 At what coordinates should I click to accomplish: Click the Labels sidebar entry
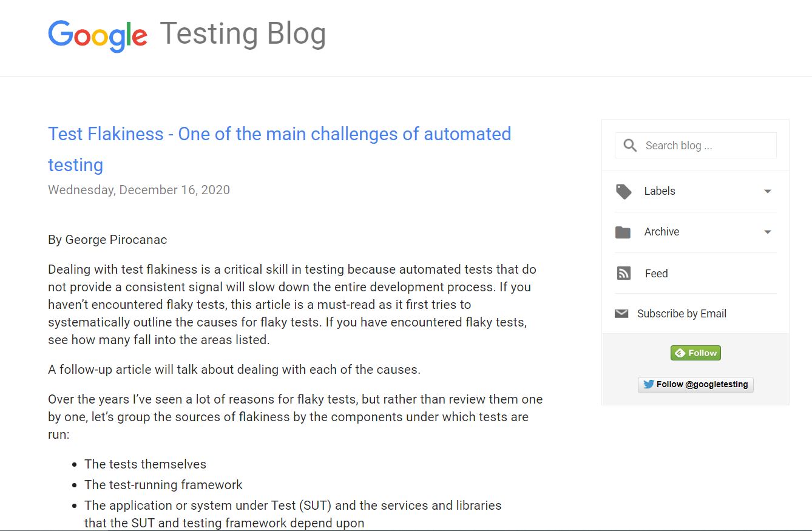click(x=658, y=191)
